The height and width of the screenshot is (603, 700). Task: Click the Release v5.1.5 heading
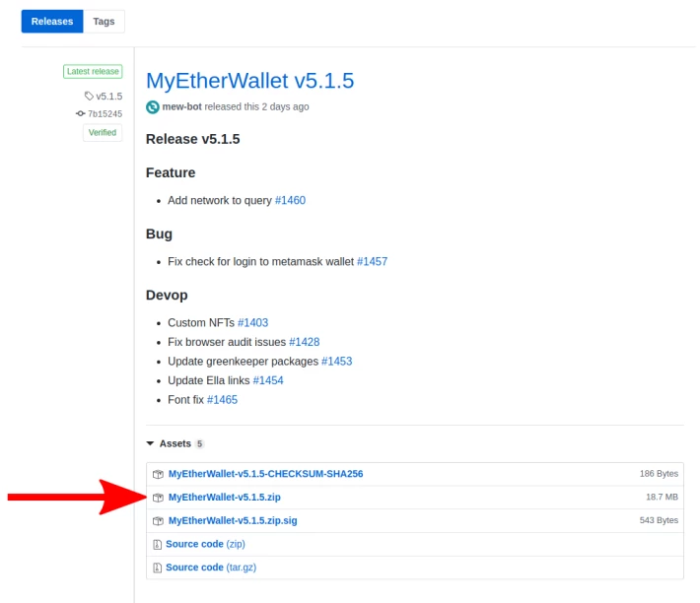(193, 139)
